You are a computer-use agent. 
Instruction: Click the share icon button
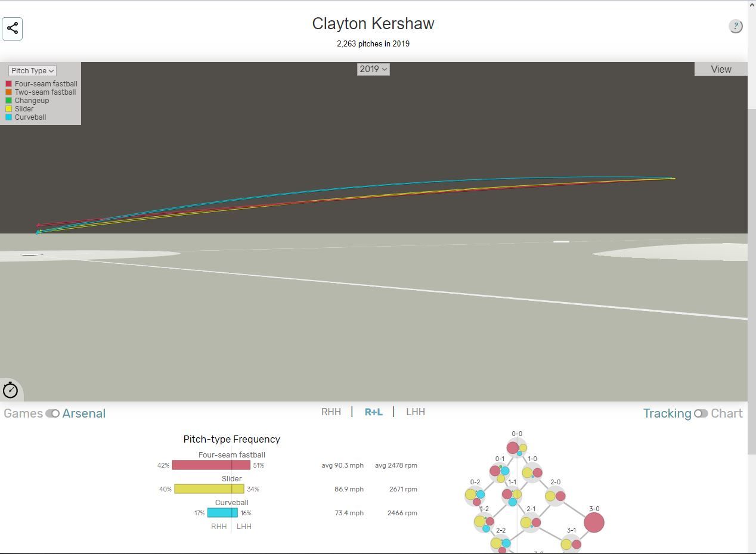[x=13, y=28]
